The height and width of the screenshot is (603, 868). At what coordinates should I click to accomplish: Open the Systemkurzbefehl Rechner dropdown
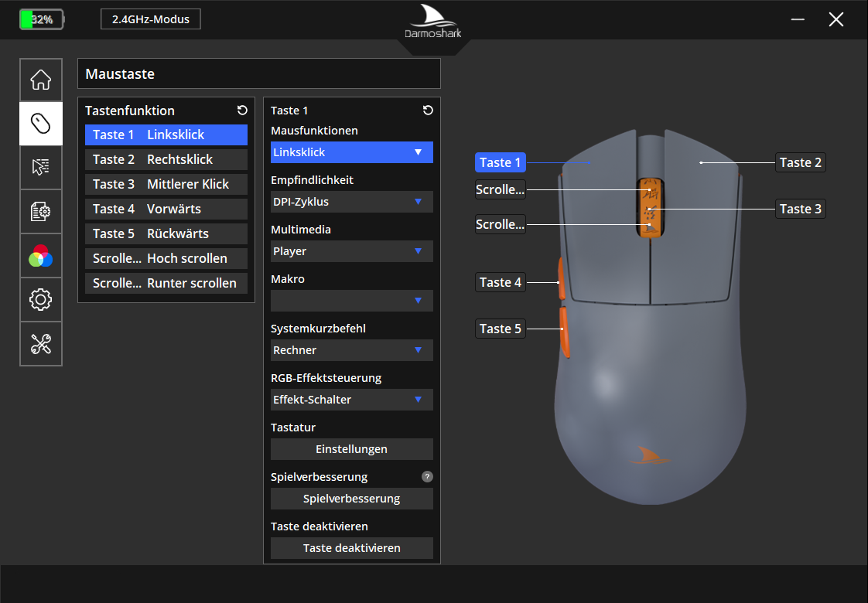(351, 350)
